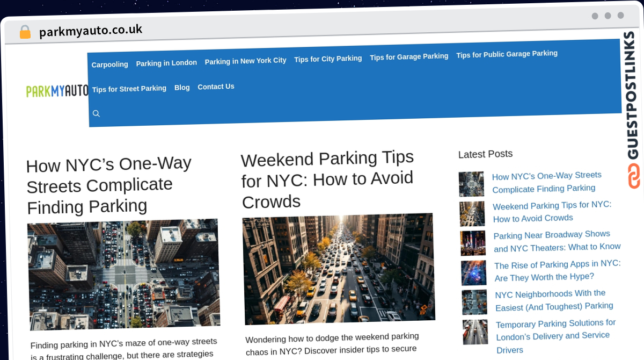Click sidebar thumbnail for Weekend Parking Tips post
Image resolution: width=644 pixels, height=360 pixels.
pos(472,214)
